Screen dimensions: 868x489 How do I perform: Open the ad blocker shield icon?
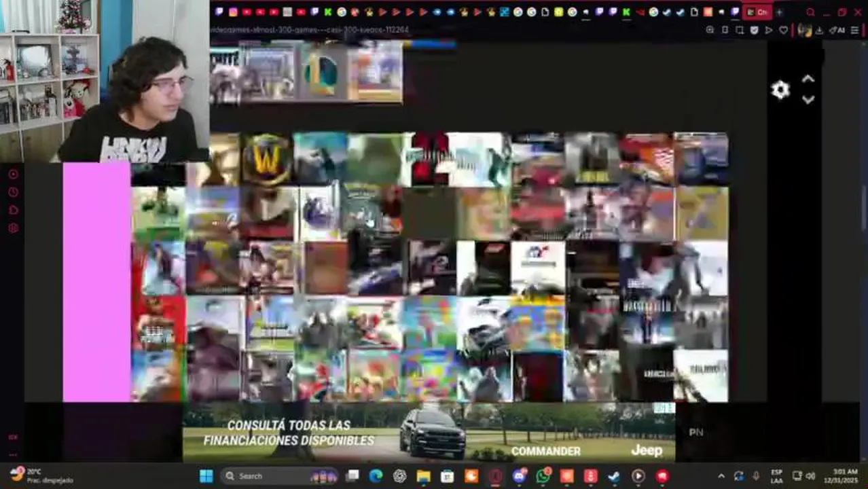point(754,30)
